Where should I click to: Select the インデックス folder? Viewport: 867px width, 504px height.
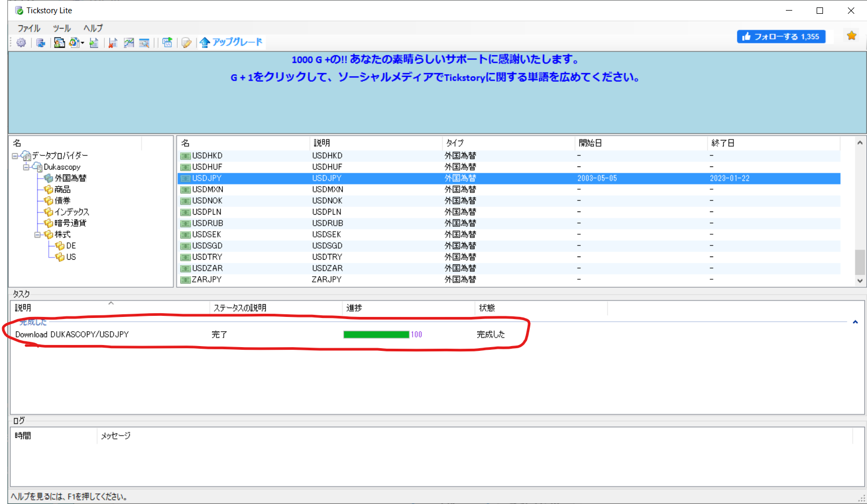[72, 212]
